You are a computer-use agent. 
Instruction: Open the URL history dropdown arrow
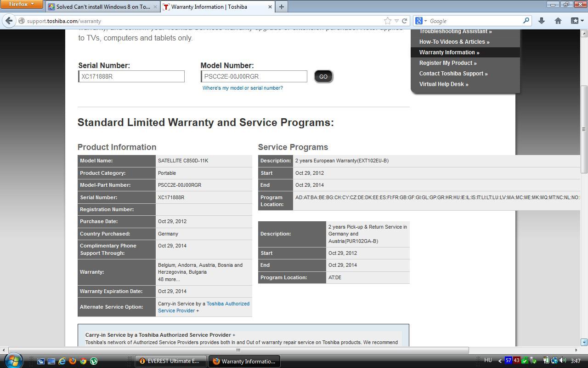(x=397, y=21)
